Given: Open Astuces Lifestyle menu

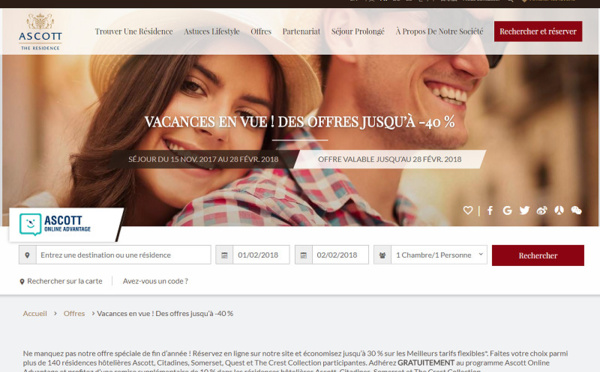Looking at the screenshot, I should (x=212, y=31).
